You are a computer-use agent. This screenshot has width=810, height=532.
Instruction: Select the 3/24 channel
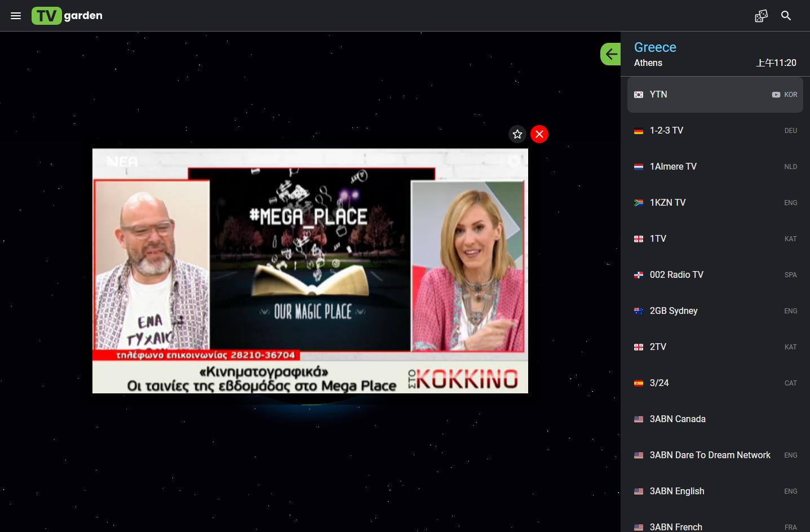coord(715,383)
